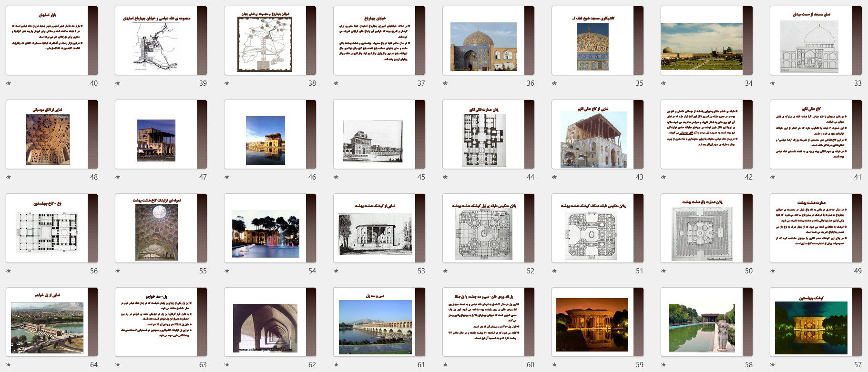Viewport: 868px width, 372px height.
Task: Select slide 48 showing the music room ceiling
Action: click(x=51, y=134)
